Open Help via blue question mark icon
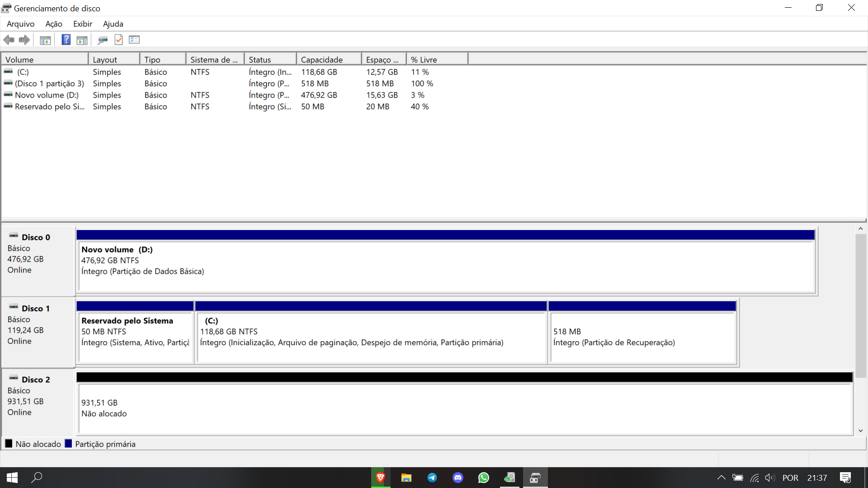 [66, 40]
